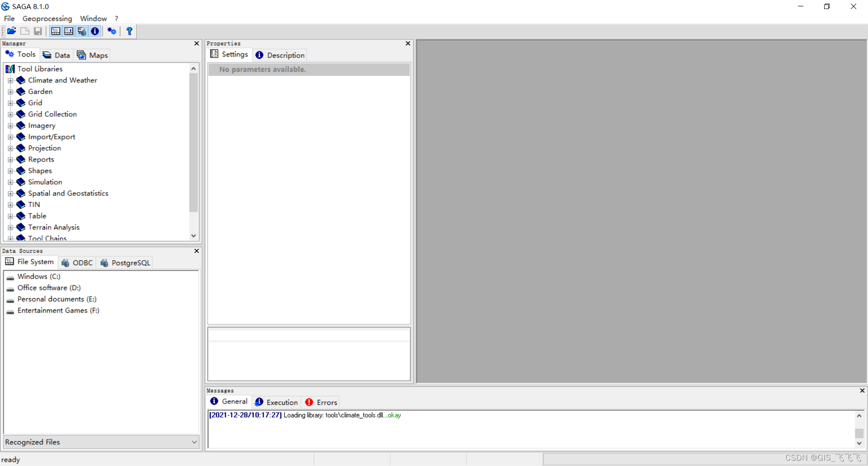The image size is (868, 466).
Task: Close the Messages panel
Action: [x=862, y=390]
